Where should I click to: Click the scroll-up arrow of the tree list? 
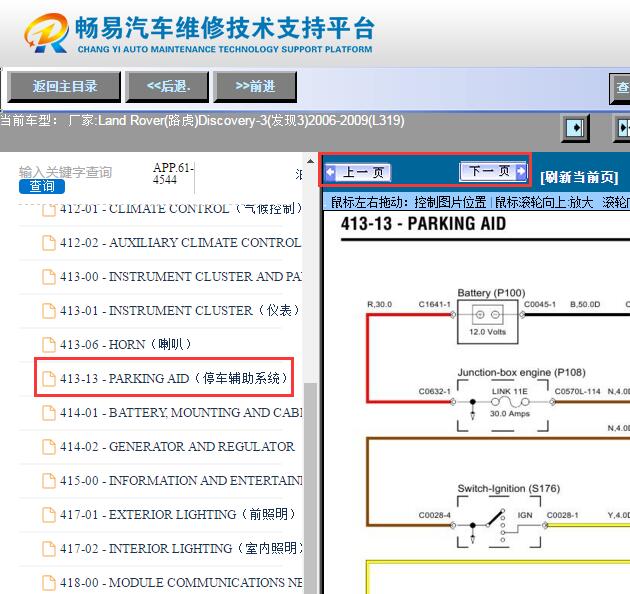coord(310,161)
